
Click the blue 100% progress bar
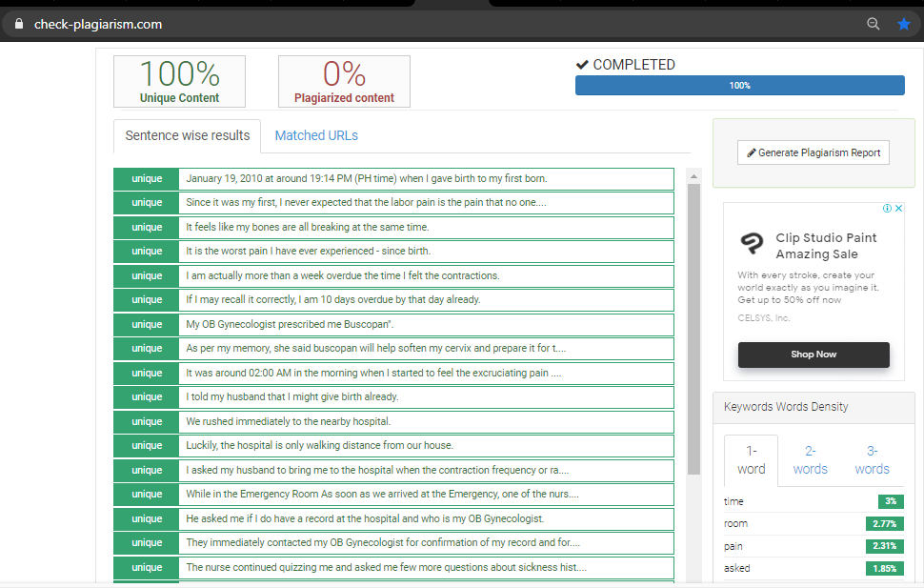(739, 86)
